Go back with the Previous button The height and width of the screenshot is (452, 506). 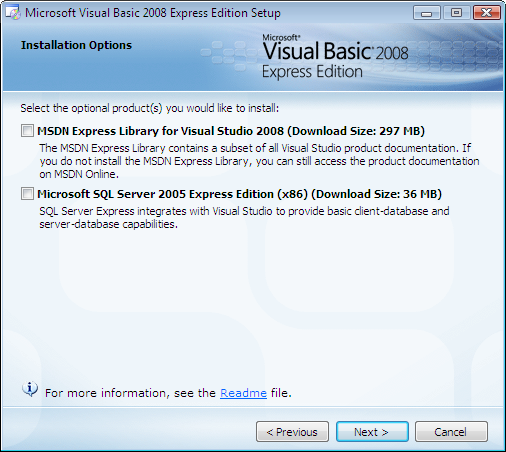click(292, 432)
